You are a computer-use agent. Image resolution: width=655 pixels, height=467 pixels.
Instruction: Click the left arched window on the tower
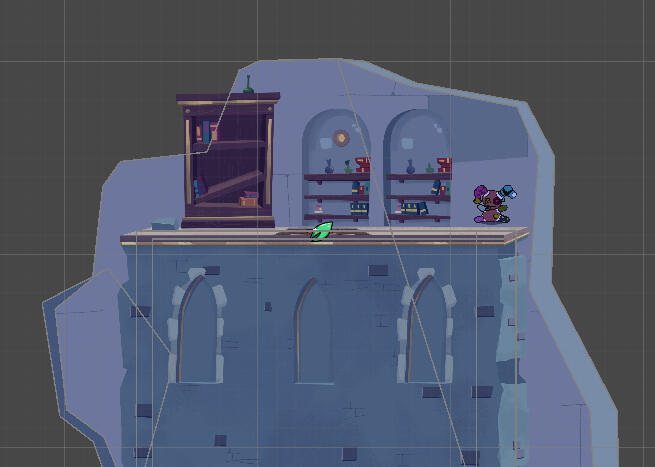pyautogui.click(x=199, y=332)
